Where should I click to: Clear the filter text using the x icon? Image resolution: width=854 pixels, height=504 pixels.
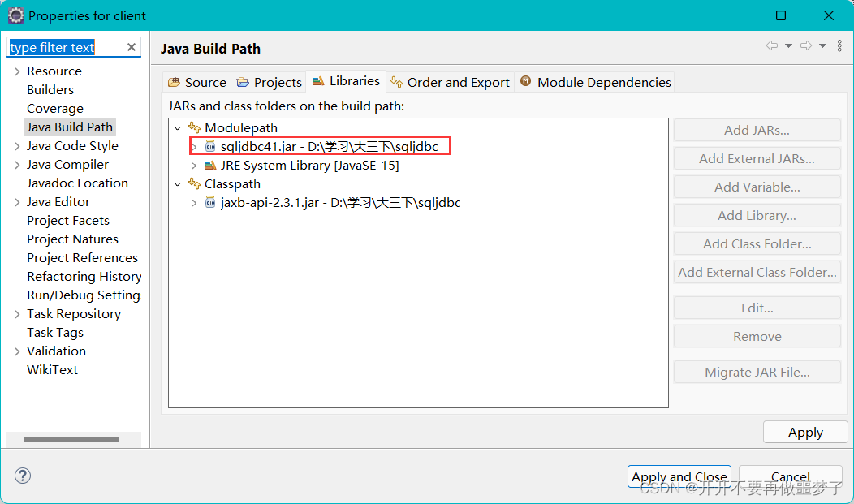(131, 47)
